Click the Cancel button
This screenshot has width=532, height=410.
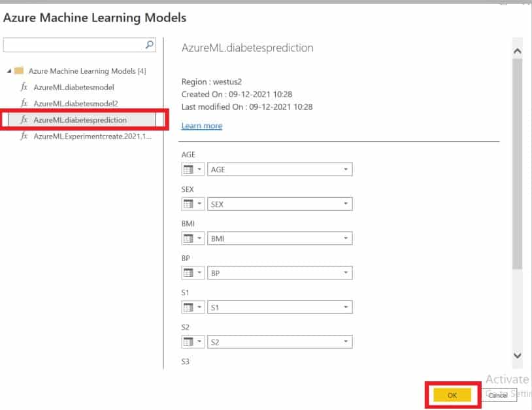tap(498, 395)
